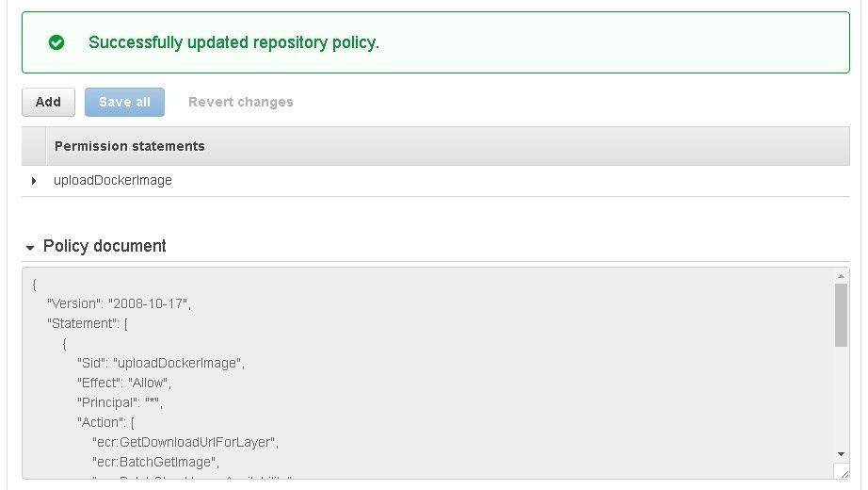Click the Permission statements column header
The image size is (868, 490).
point(130,146)
